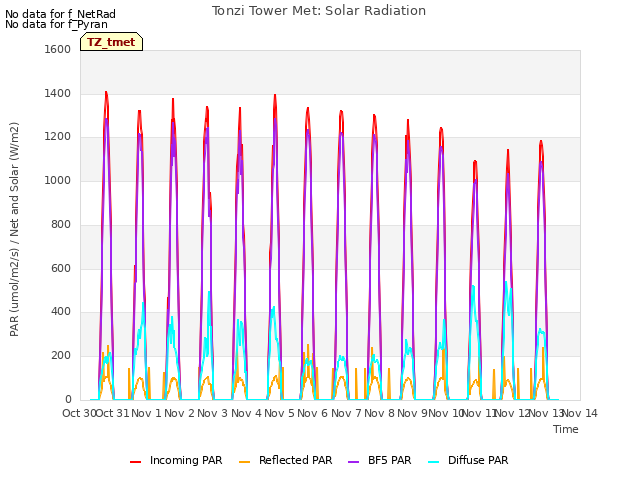This screenshot has width=640, height=480.
Task: Click the Nov 5 Incoming PAR peak
Action: tap(275, 95)
